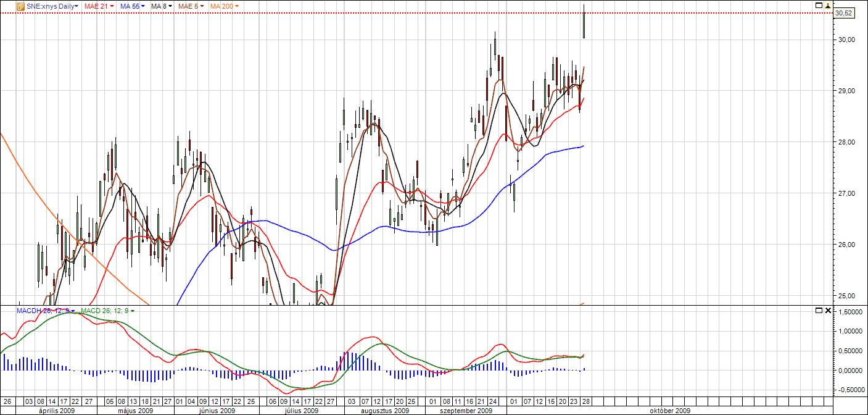Viewport: 868px width, 415px height.
Task: Maximize the price chart pane
Action: tap(818, 4)
